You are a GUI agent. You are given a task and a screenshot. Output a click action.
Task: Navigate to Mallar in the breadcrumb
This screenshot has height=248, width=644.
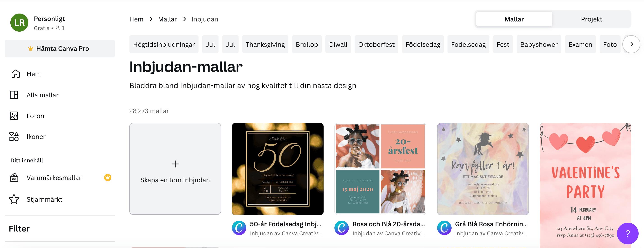tap(167, 19)
